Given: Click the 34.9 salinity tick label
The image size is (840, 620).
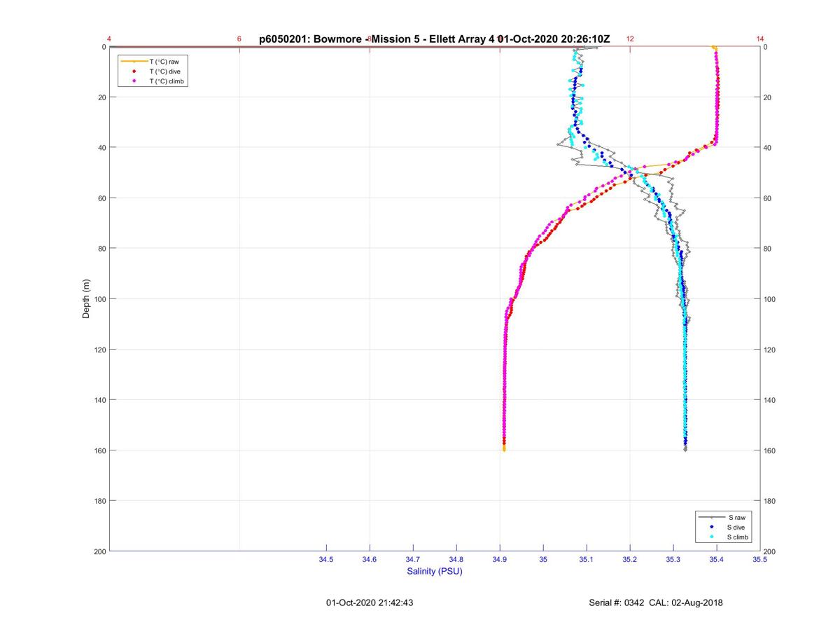Looking at the screenshot, I should coord(500,560).
